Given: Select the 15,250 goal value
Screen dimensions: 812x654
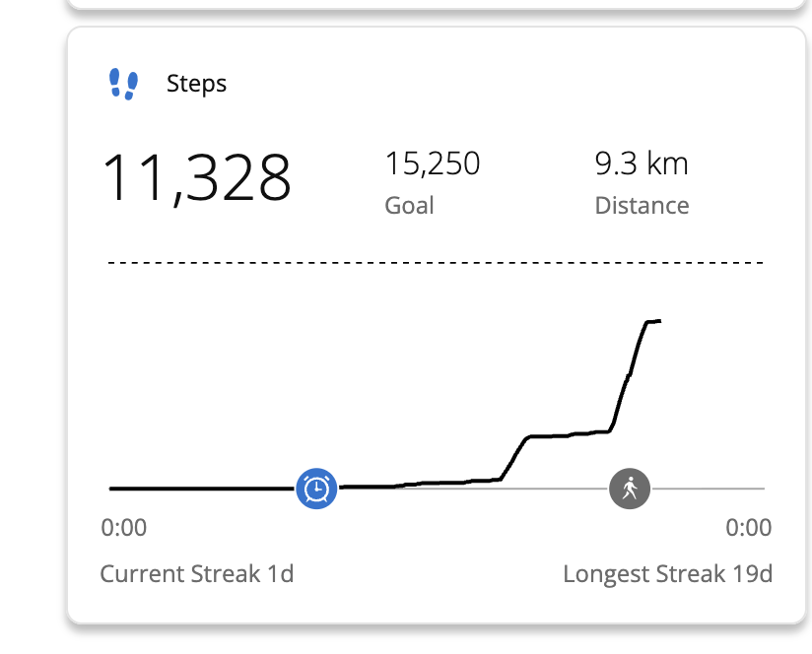Looking at the screenshot, I should pos(432,163).
